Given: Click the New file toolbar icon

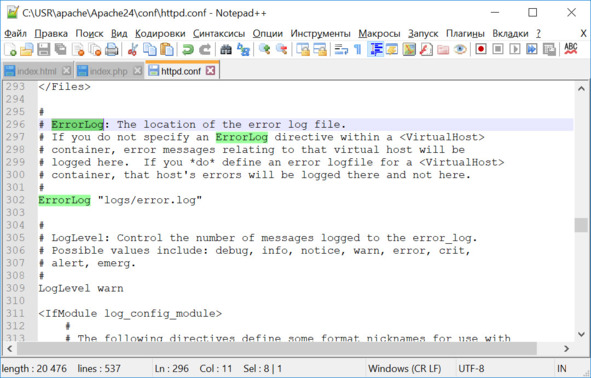Looking at the screenshot, I should 10,49.
